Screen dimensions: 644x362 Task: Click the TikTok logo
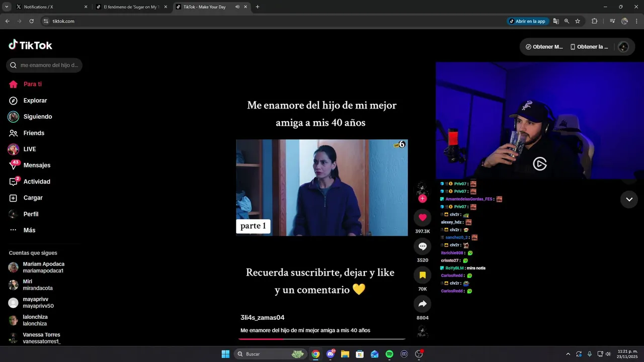pyautogui.click(x=30, y=45)
